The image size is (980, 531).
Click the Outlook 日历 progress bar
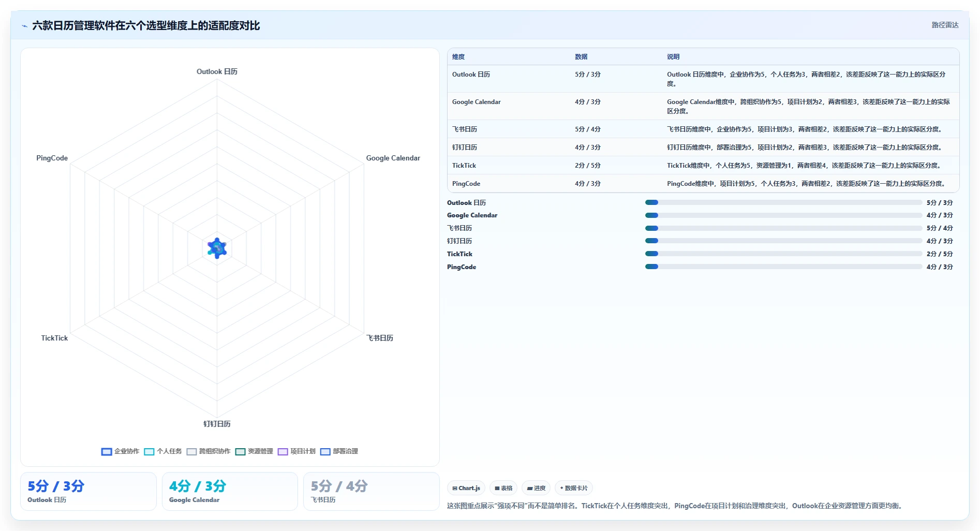coord(783,202)
